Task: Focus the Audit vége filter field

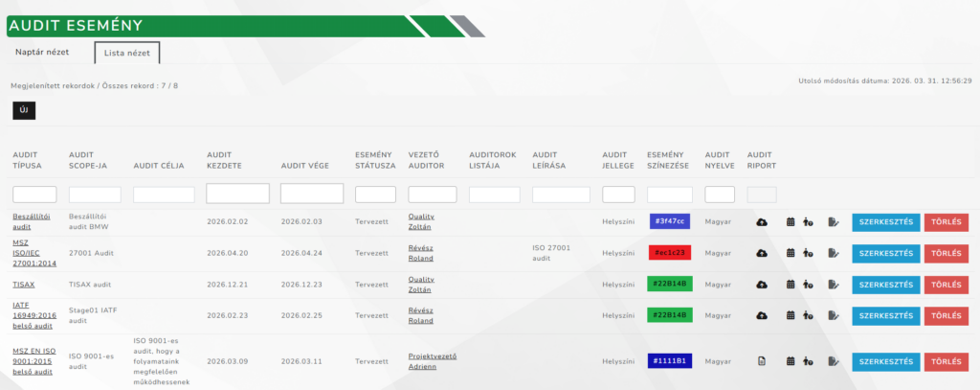Action: click(312, 194)
